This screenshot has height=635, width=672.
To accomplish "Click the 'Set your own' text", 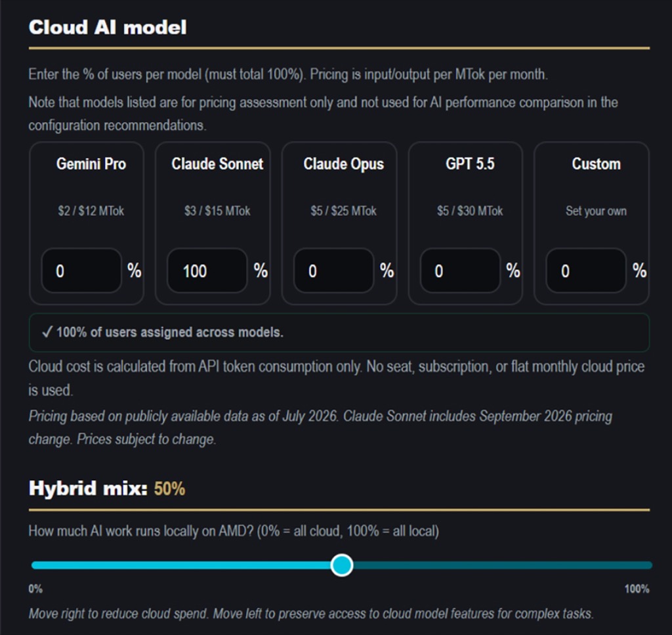I will (596, 211).
